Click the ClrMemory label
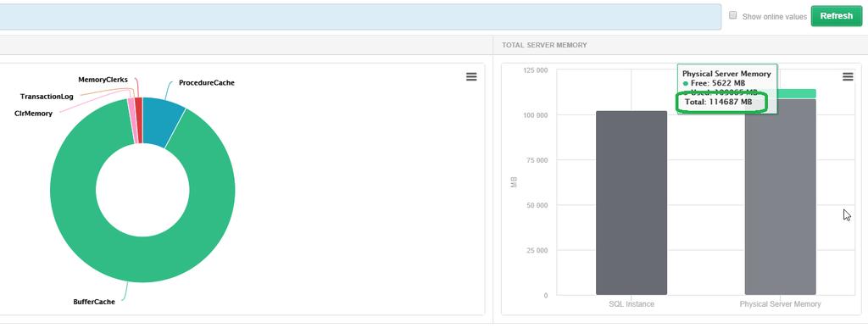 pyautogui.click(x=34, y=114)
